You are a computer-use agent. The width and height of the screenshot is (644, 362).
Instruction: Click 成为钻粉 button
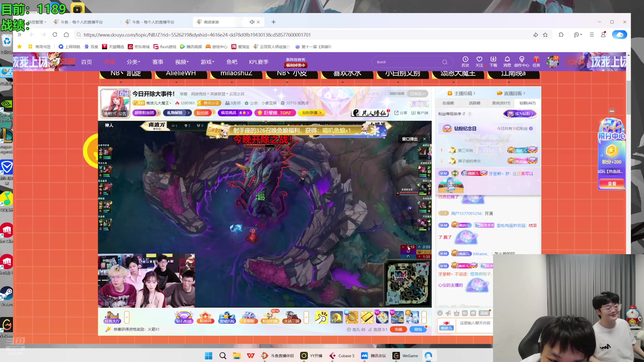pos(520,114)
